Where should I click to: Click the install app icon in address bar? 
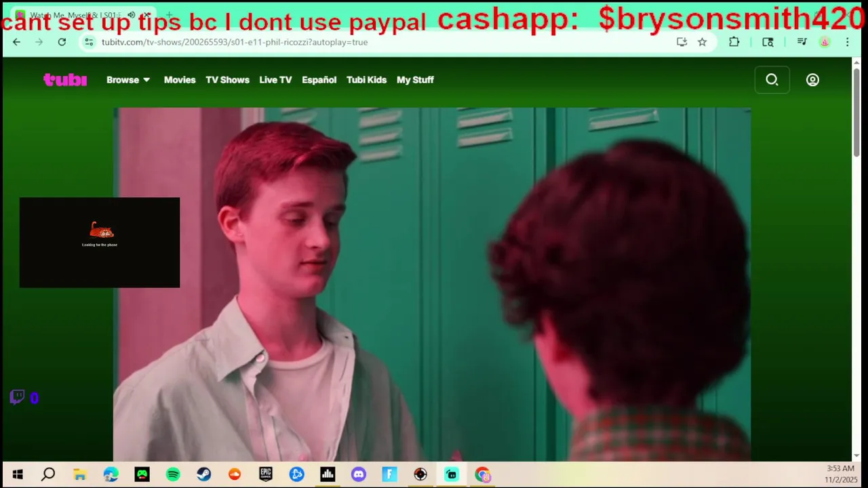[682, 42]
